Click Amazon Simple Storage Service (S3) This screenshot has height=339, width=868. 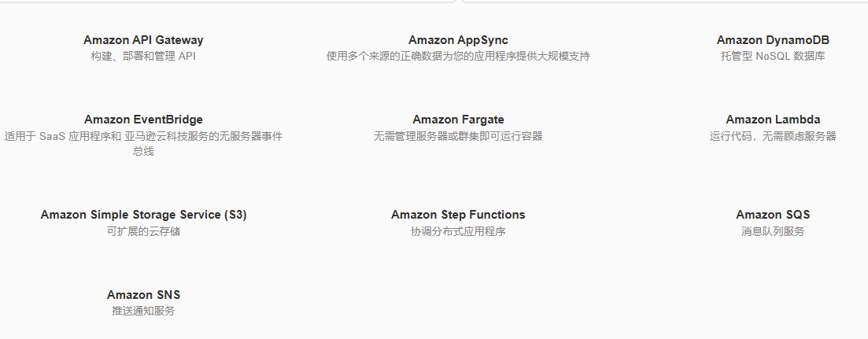coord(143,215)
